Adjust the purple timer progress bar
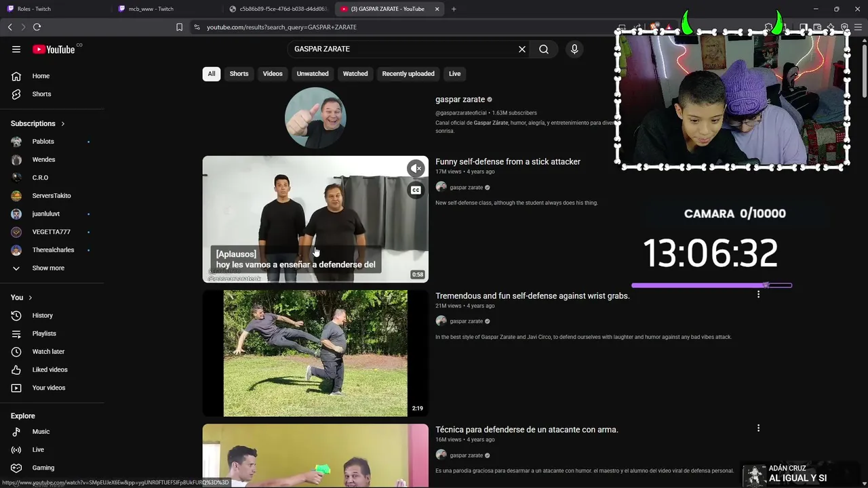 coord(711,285)
